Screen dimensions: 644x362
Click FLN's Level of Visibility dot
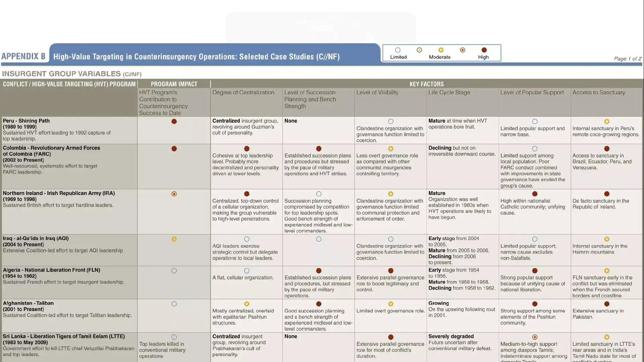pyautogui.click(x=391, y=271)
